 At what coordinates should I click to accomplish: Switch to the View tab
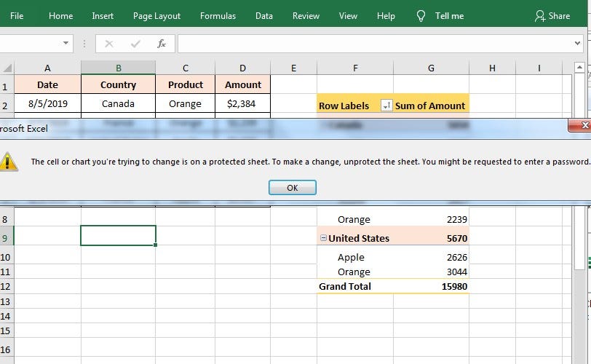pyautogui.click(x=347, y=16)
